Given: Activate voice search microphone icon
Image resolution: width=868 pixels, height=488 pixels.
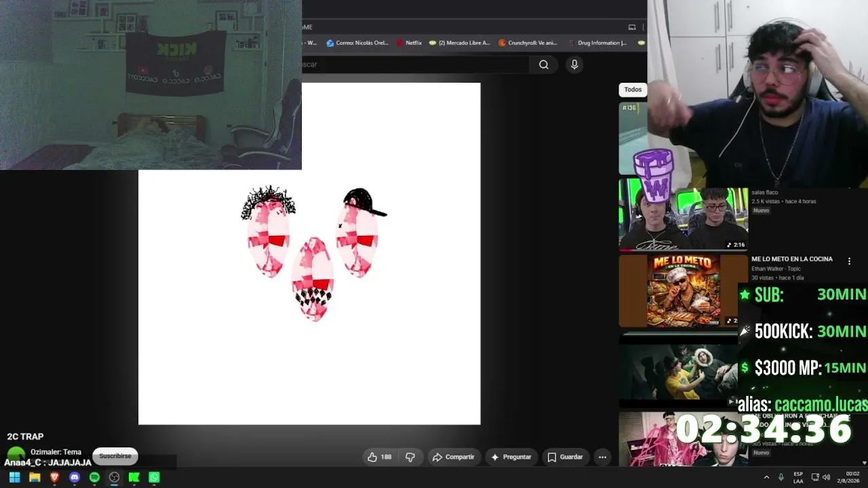Looking at the screenshot, I should tap(574, 64).
